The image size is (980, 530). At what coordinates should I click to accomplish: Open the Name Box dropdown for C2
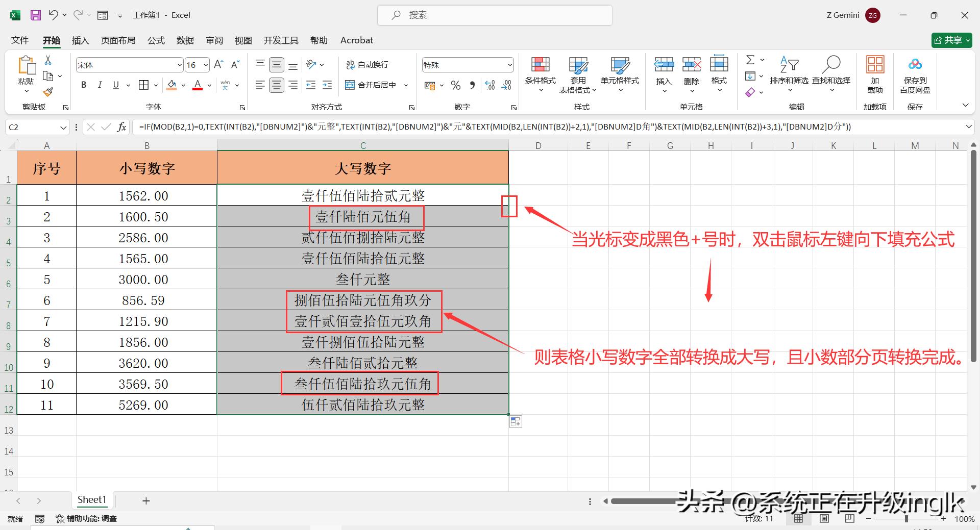(x=63, y=128)
